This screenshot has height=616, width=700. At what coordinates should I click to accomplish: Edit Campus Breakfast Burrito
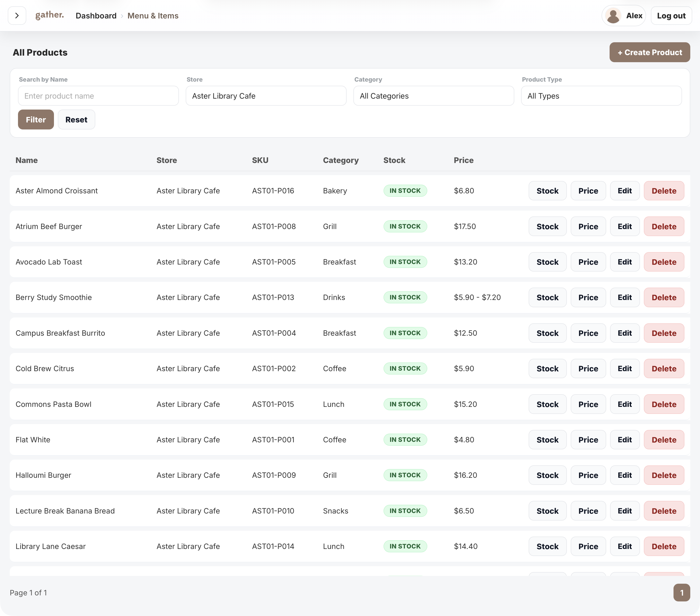click(x=625, y=333)
